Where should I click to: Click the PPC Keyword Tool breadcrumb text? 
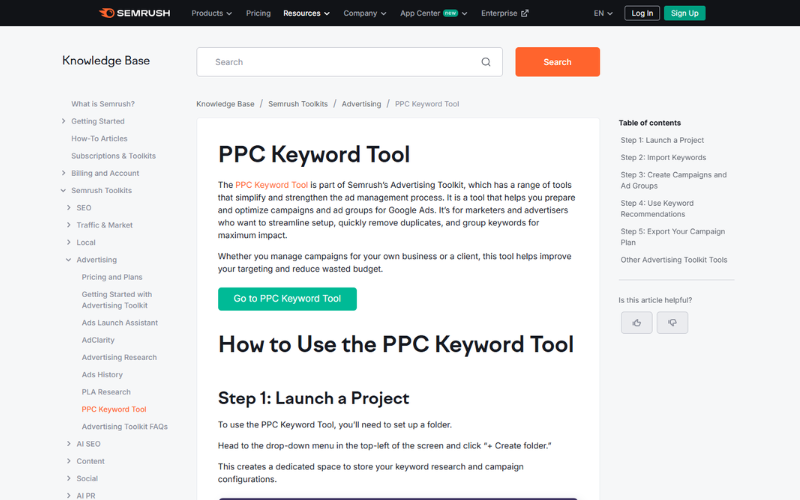point(427,104)
